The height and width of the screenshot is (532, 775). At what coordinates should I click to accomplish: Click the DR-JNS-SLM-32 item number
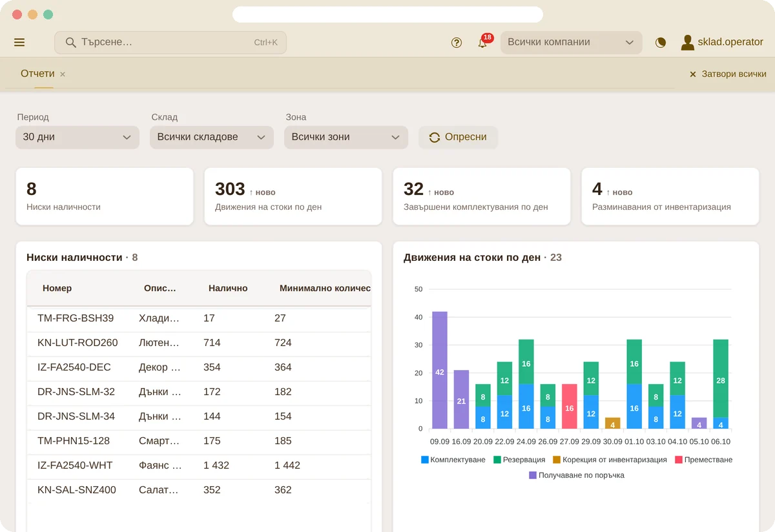click(76, 392)
